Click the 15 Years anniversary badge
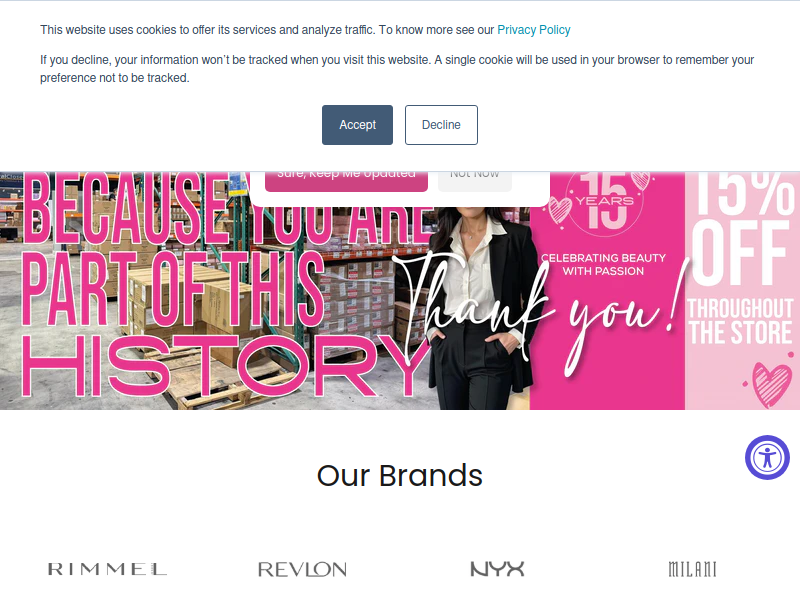This screenshot has height=600, width=800. click(605, 203)
